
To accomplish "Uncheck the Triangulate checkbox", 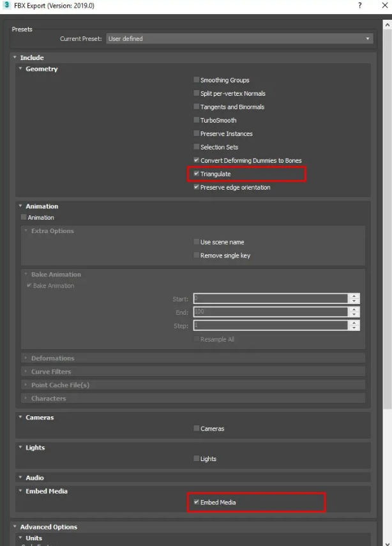I will tap(197, 174).
